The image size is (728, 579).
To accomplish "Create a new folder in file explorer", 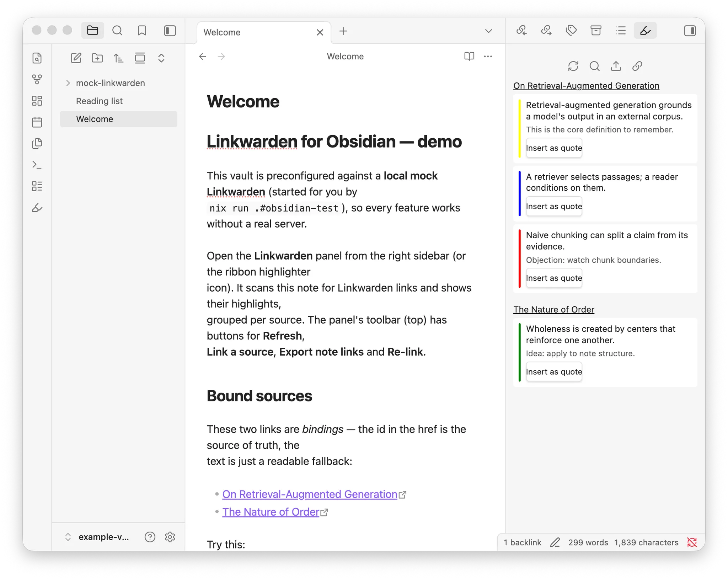I will 97,58.
